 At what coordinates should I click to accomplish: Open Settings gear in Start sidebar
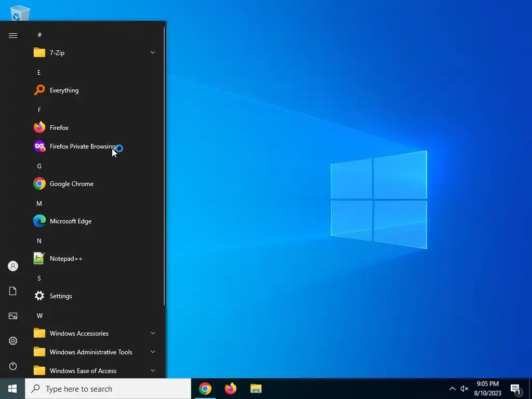click(13, 341)
